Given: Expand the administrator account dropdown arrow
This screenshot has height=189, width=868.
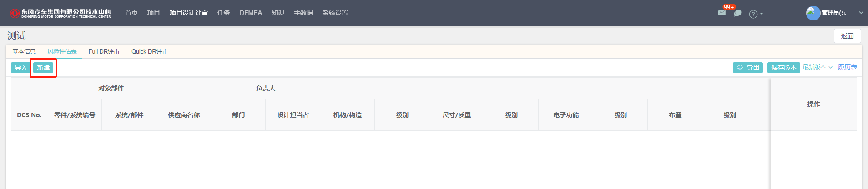Looking at the screenshot, I should [861, 13].
